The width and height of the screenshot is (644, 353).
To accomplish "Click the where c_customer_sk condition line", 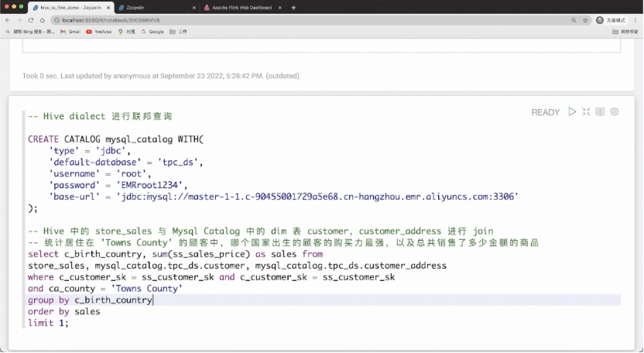I will click(211, 277).
